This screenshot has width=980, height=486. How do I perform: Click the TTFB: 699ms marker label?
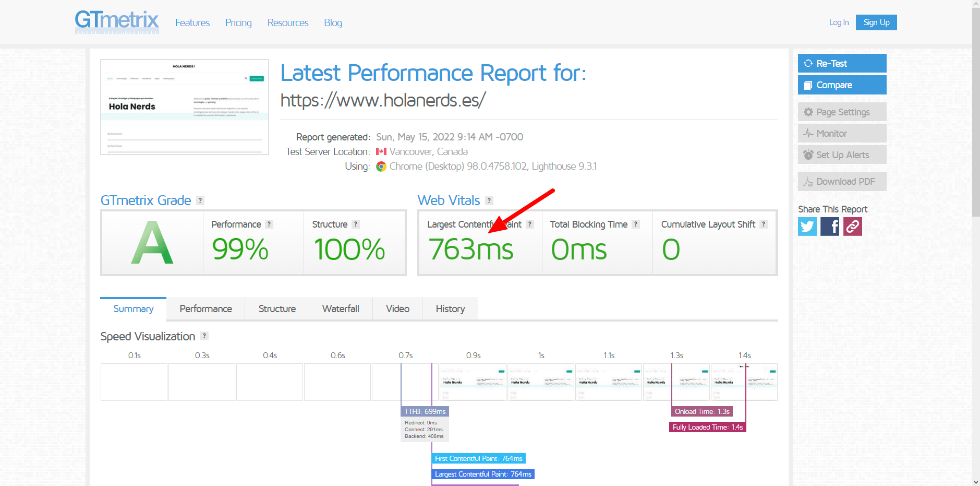click(425, 411)
